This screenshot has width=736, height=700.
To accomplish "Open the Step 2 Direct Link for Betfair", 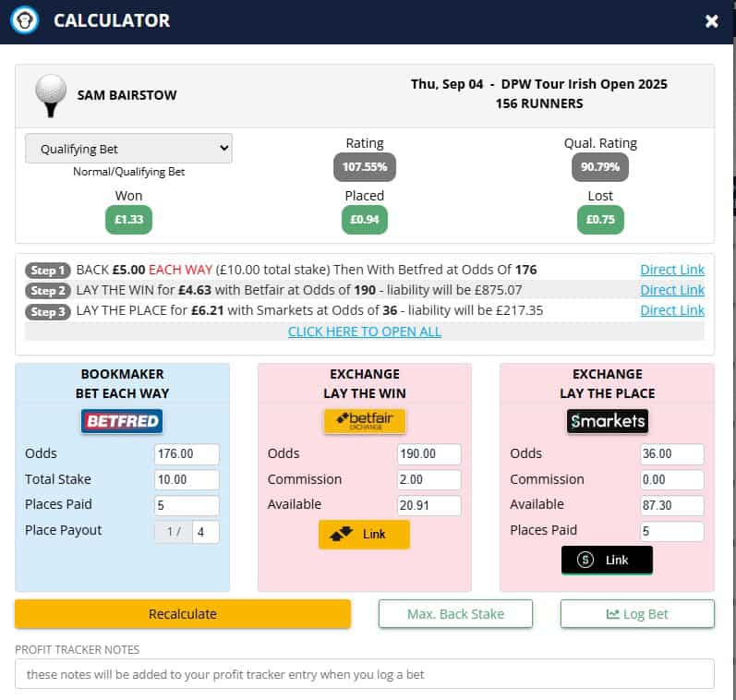I will 671,290.
